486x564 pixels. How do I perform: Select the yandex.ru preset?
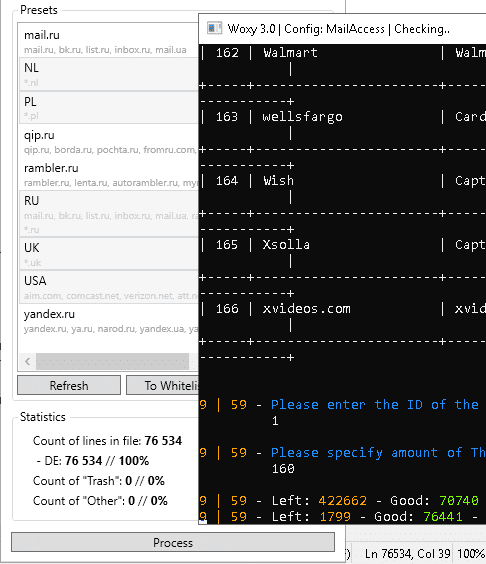pyautogui.click(x=108, y=320)
